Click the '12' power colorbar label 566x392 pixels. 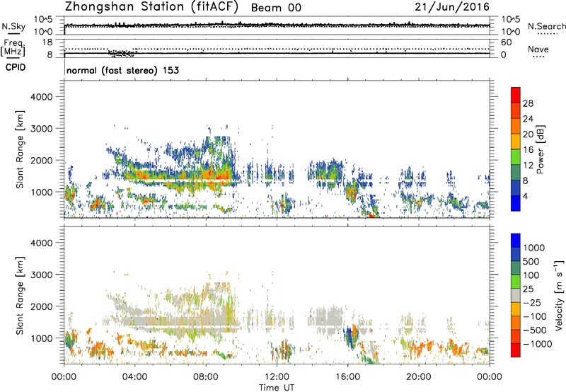coord(528,166)
